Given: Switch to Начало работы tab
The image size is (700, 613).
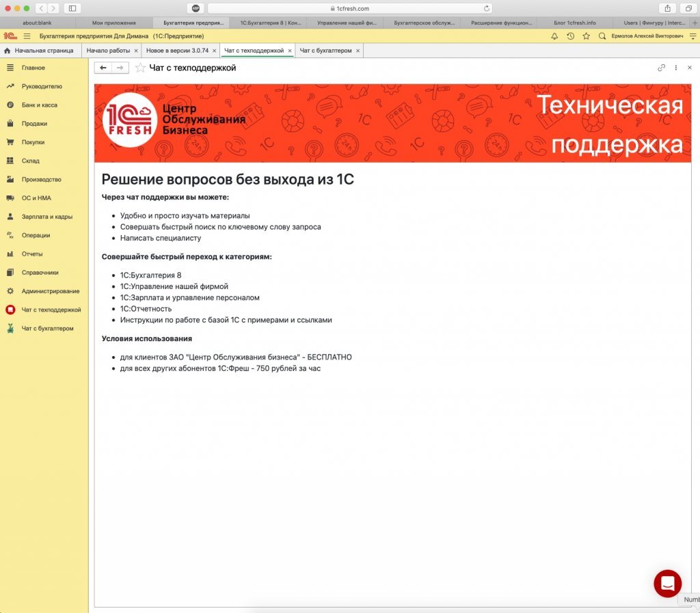Looking at the screenshot, I should (108, 51).
